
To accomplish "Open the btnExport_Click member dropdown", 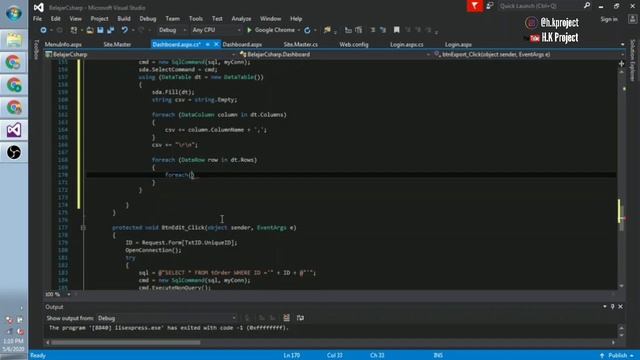I will pos(529,54).
